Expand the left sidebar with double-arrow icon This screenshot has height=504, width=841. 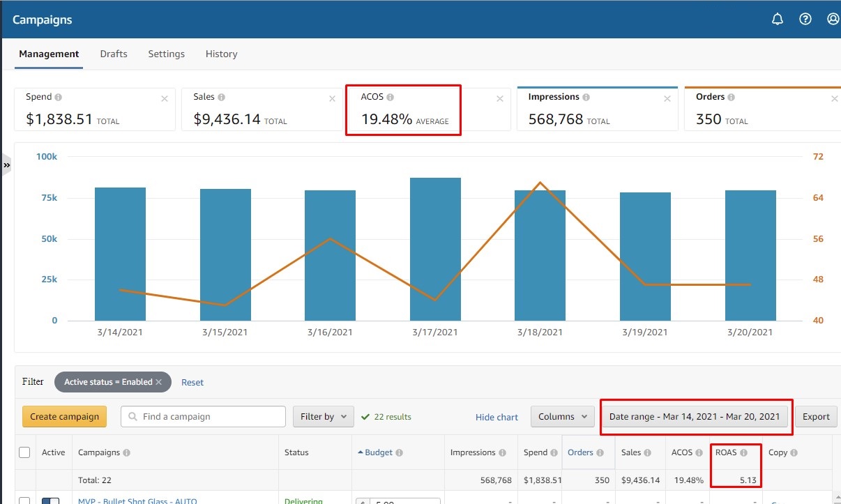[6, 165]
